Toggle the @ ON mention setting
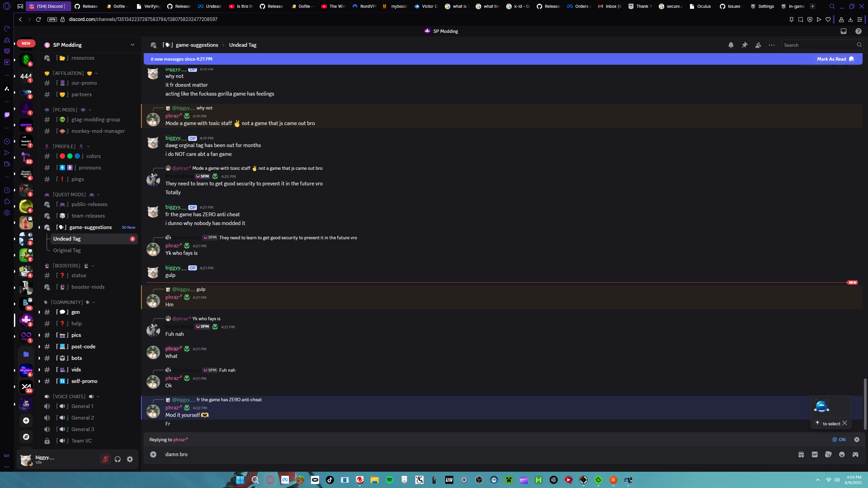868x488 pixels. click(x=839, y=440)
